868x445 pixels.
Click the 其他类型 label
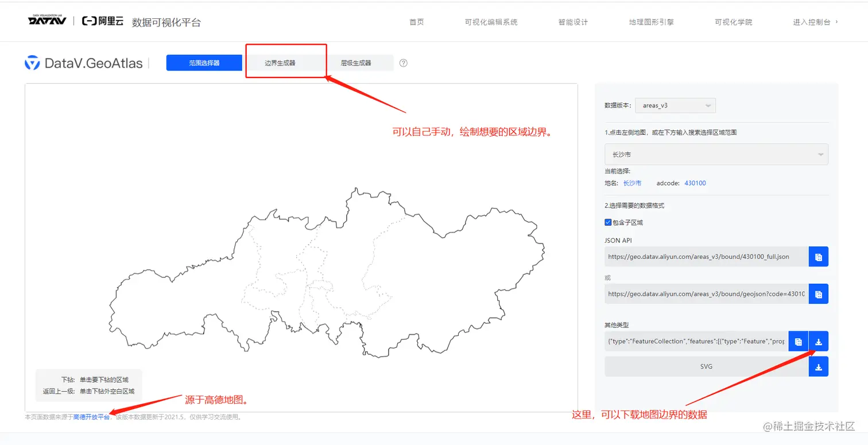(617, 325)
